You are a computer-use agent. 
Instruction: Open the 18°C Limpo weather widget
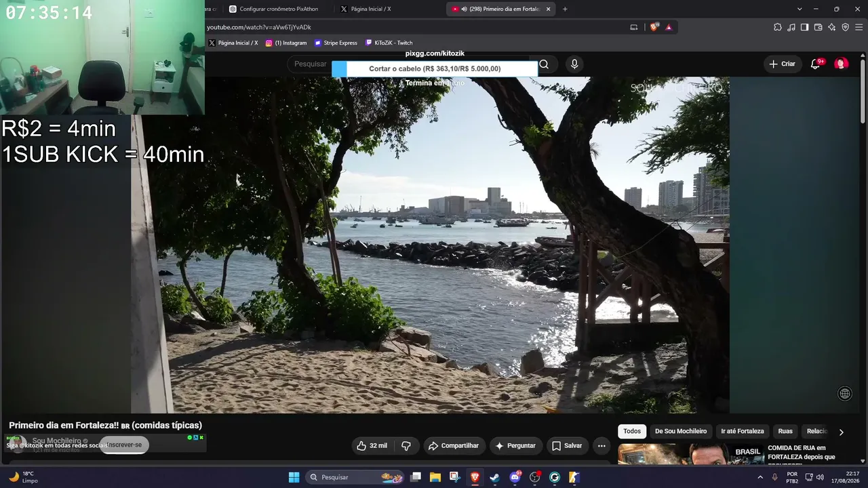[x=23, y=477]
